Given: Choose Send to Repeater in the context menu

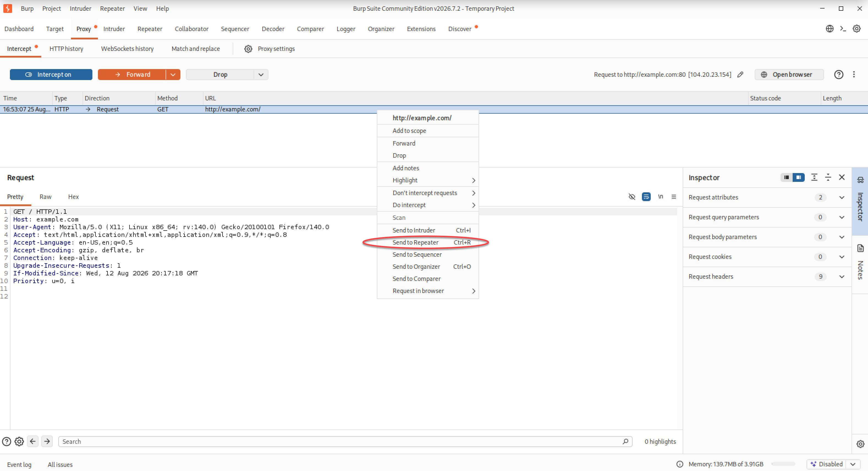Looking at the screenshot, I should point(428,242).
